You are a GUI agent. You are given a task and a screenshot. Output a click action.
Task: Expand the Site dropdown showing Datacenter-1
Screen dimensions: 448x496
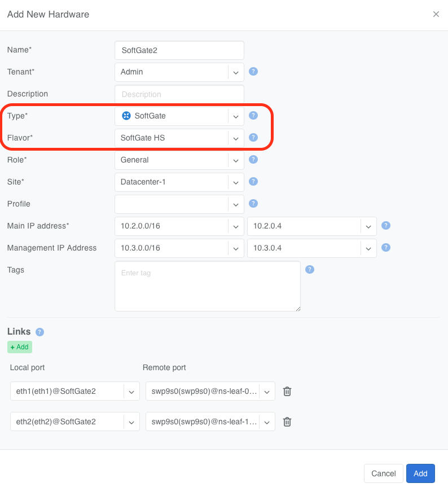point(179,182)
